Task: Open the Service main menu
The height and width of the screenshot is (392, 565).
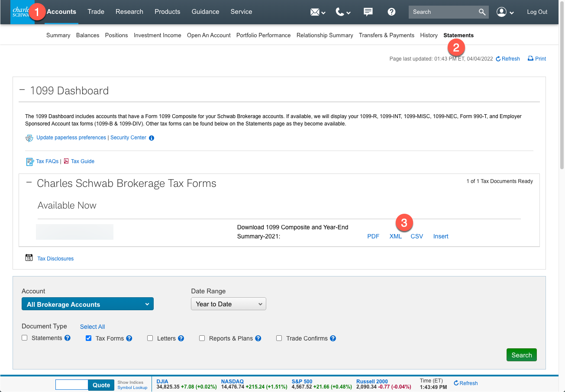Action: pos(241,12)
